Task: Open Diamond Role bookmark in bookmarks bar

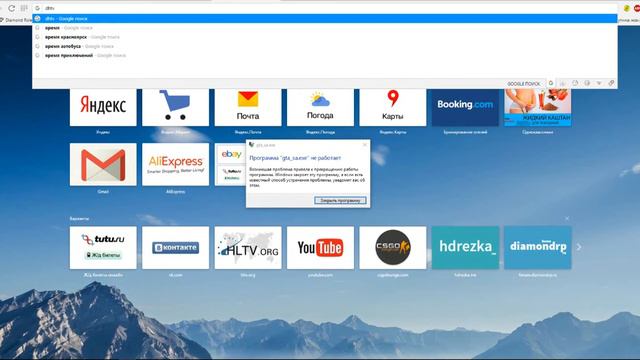Action: pyautogui.click(x=16, y=20)
